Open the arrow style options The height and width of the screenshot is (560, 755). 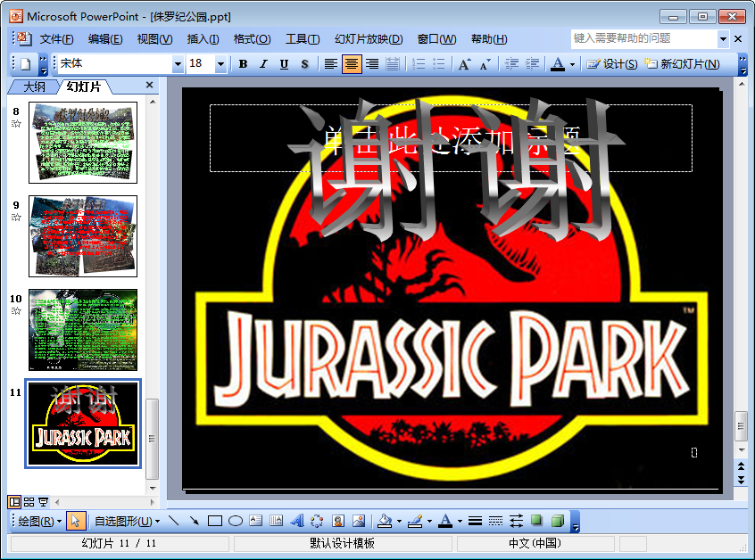pos(516,521)
